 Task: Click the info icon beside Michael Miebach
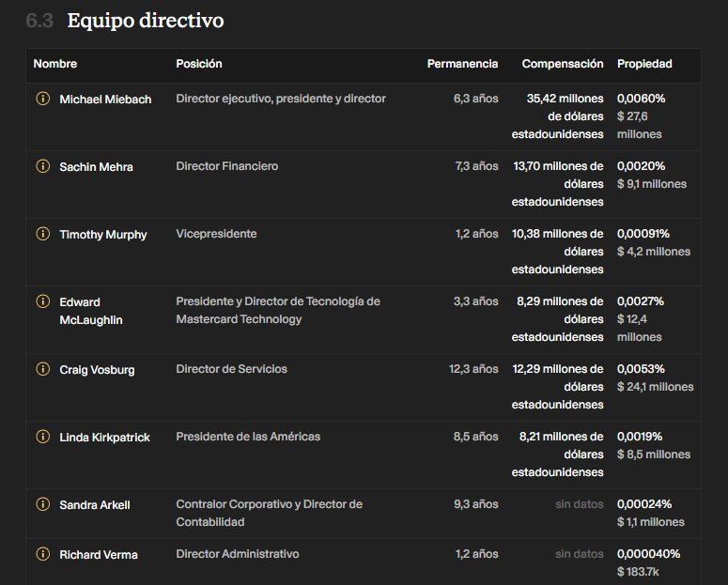(x=42, y=99)
